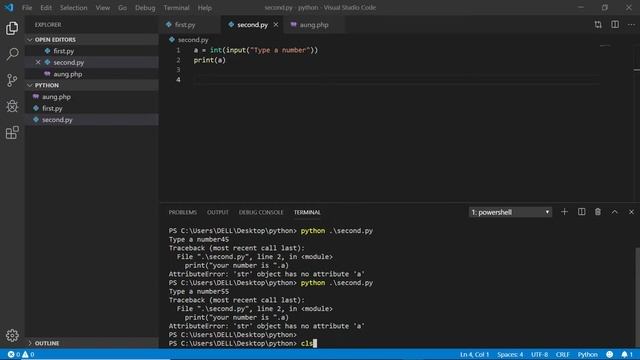Open the Go menu
The height and width of the screenshot is (360, 640).
(x=122, y=8)
